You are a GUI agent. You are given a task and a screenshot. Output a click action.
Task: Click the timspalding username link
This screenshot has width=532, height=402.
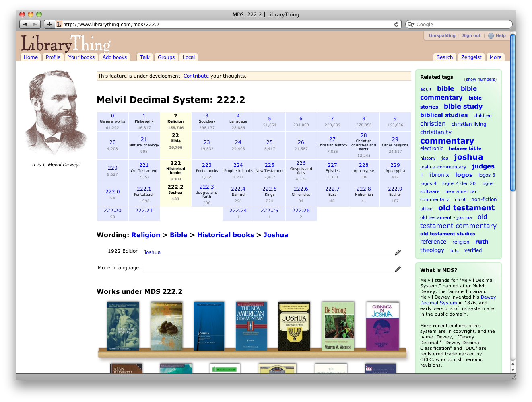click(x=442, y=35)
